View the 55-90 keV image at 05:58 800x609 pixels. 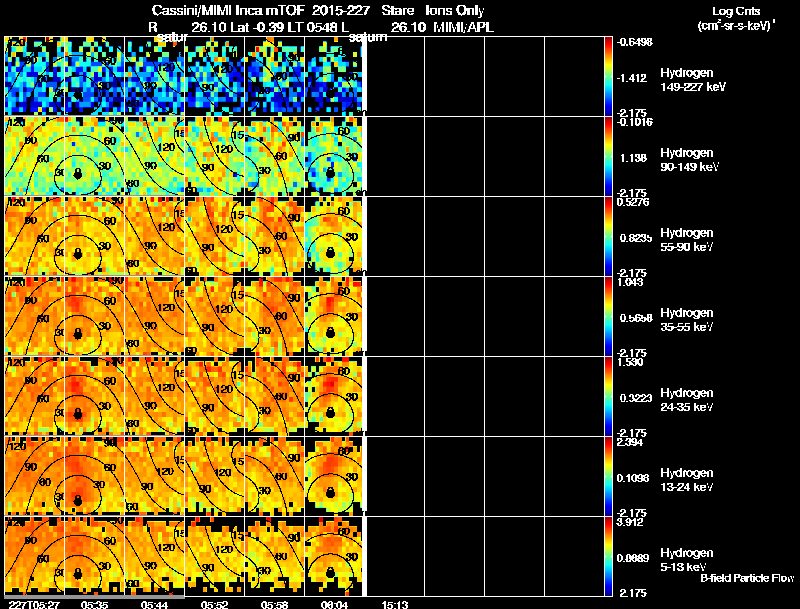point(274,236)
